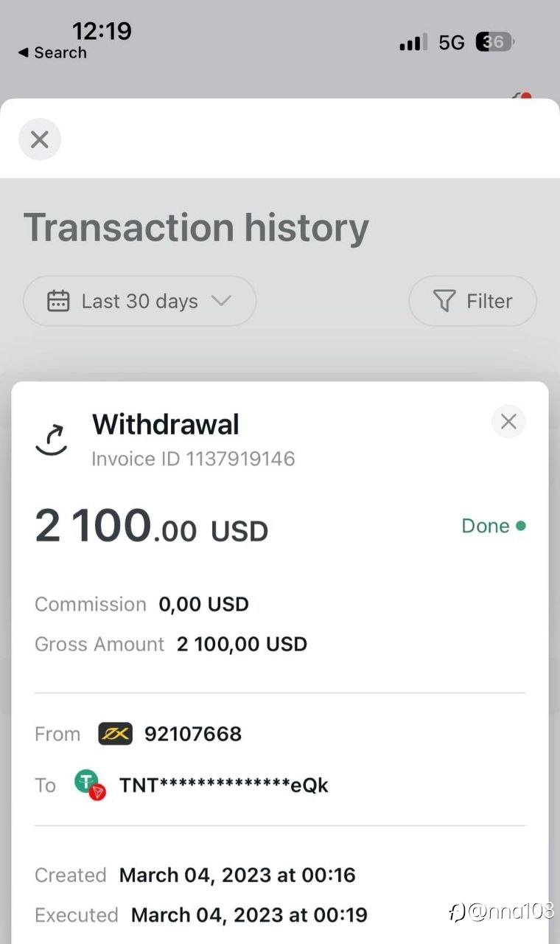Select the account number 92107668
560x944 pixels.
(x=193, y=734)
